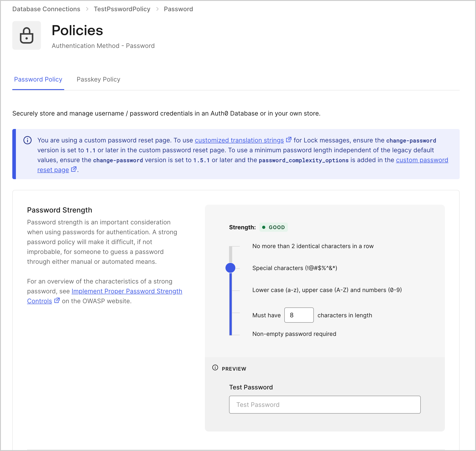Screen dimensions: 476x451
Task: Select the GOOD strength badge
Action: 274,227
